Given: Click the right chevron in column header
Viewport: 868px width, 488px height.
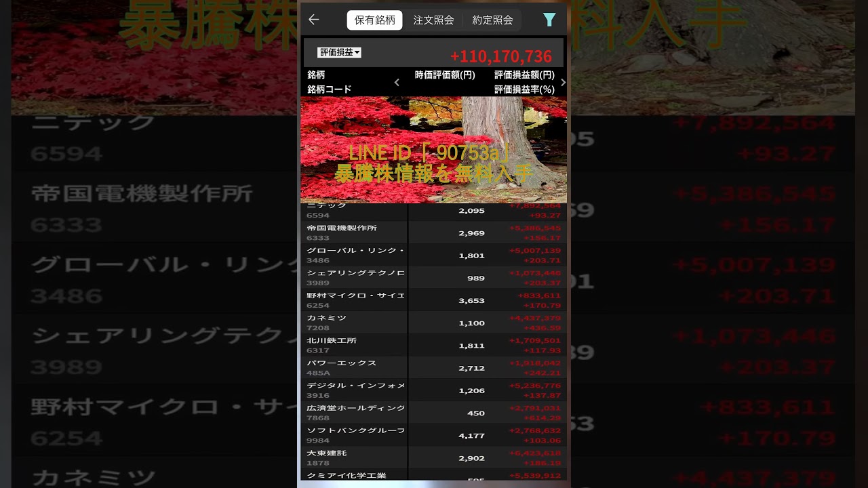Looking at the screenshot, I should (562, 83).
